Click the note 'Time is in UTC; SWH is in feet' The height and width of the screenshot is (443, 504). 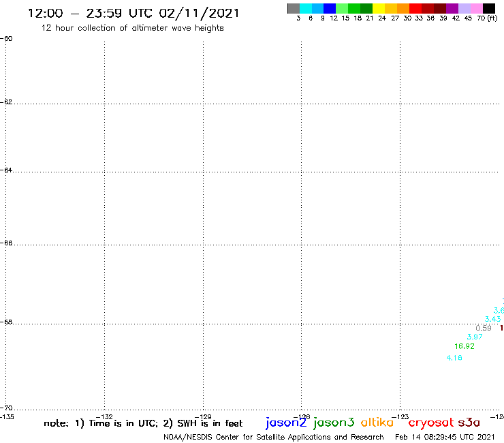(x=143, y=423)
